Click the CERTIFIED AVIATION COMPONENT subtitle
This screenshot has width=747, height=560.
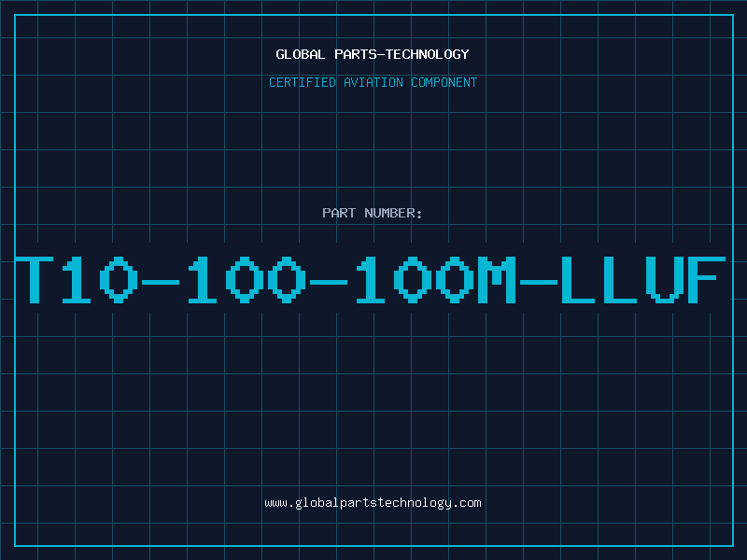click(373, 82)
